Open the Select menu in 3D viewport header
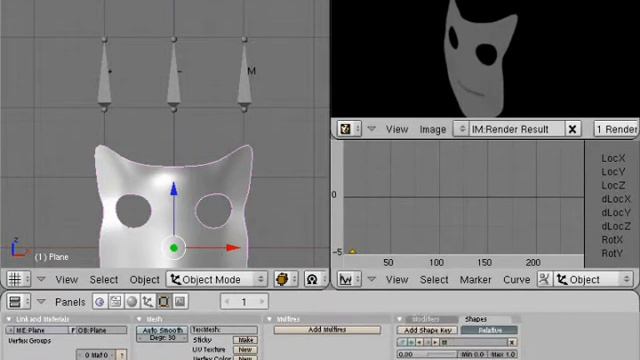640x360 pixels. pyautogui.click(x=104, y=280)
